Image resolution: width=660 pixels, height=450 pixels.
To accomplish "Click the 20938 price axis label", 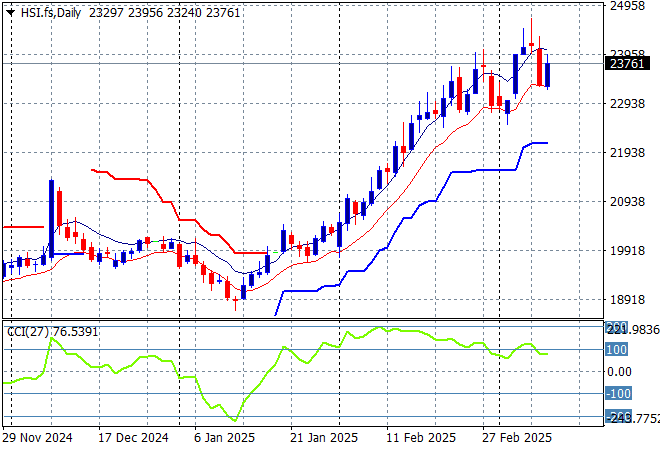I will (x=626, y=202).
